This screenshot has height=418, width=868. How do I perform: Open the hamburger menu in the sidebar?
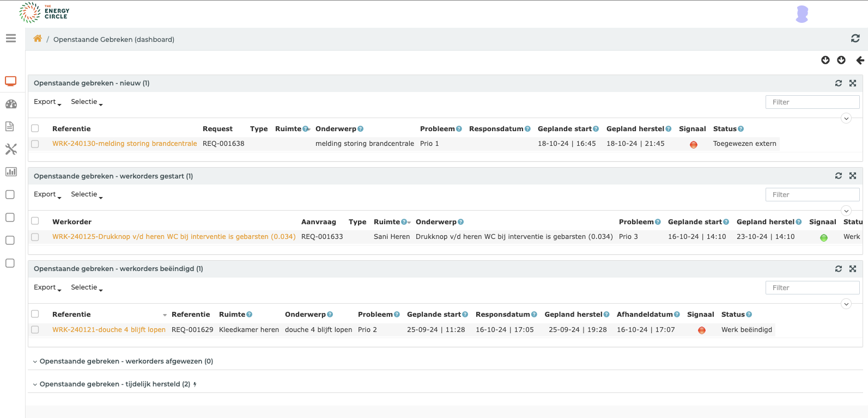point(11,38)
